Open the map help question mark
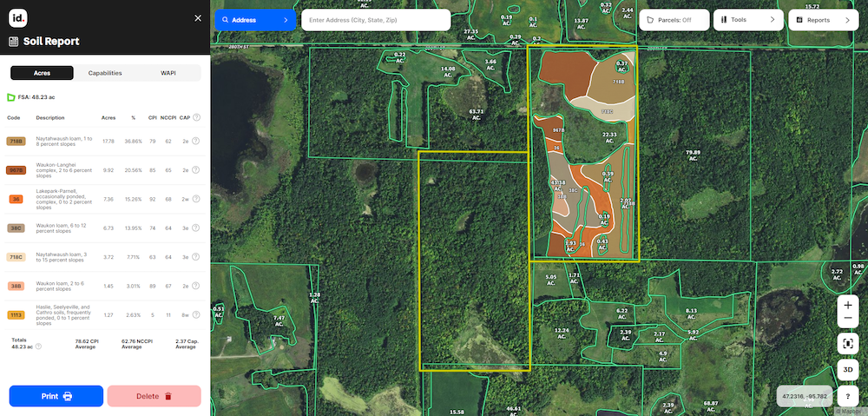 pyautogui.click(x=848, y=396)
